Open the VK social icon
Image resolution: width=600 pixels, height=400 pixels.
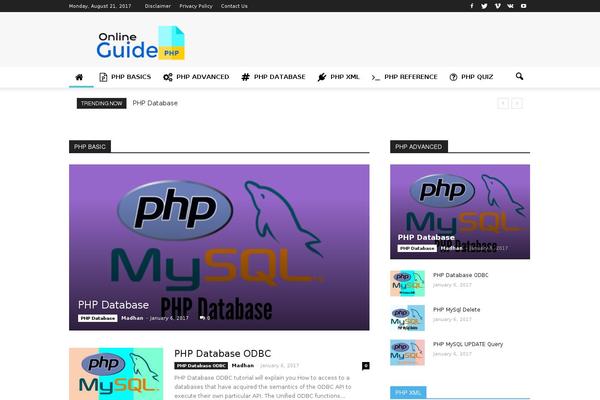pyautogui.click(x=510, y=6)
